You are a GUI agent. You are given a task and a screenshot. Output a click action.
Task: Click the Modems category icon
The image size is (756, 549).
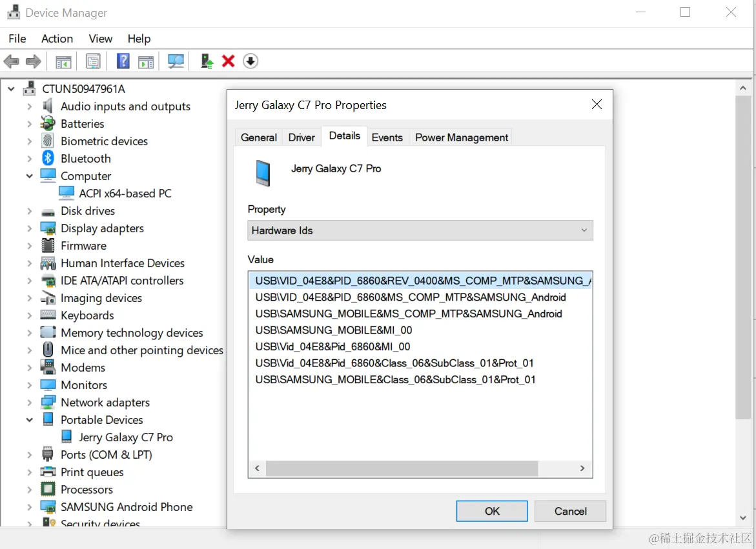point(48,366)
